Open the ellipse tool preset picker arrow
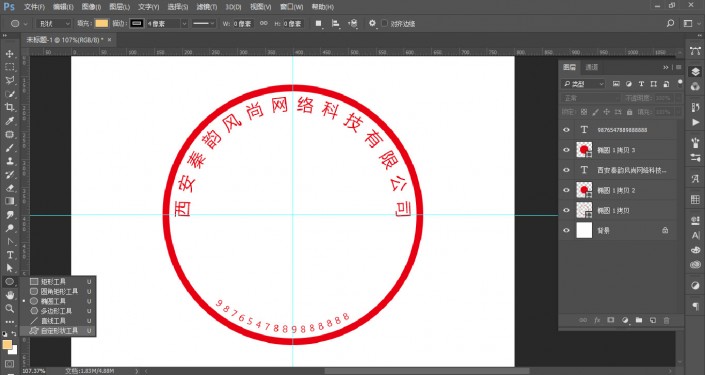Viewport: 705px width, 375px height. pyautogui.click(x=25, y=23)
